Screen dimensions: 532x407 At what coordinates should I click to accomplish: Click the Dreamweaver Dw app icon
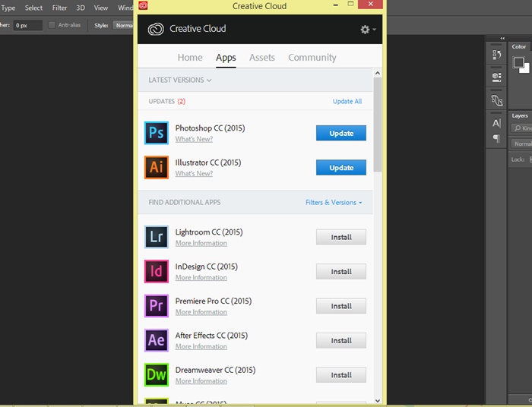156,375
